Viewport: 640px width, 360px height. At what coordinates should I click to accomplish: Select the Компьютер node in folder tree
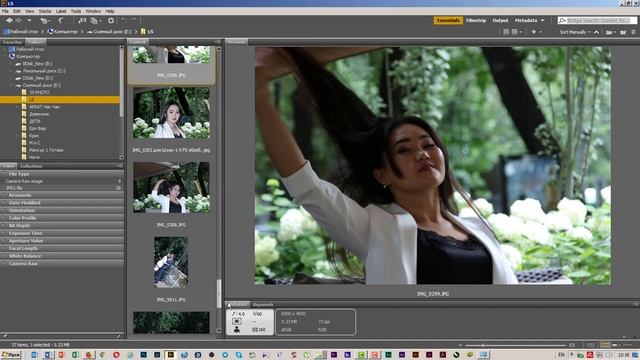point(28,56)
